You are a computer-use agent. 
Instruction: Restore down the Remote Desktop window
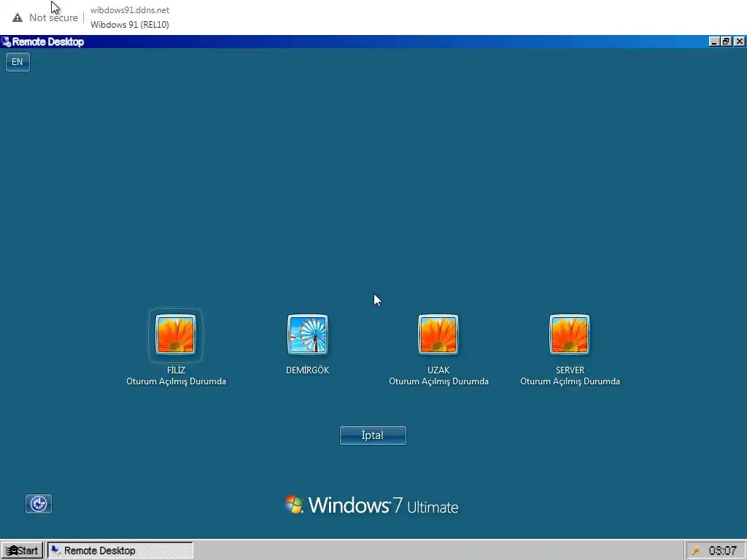pos(726,42)
